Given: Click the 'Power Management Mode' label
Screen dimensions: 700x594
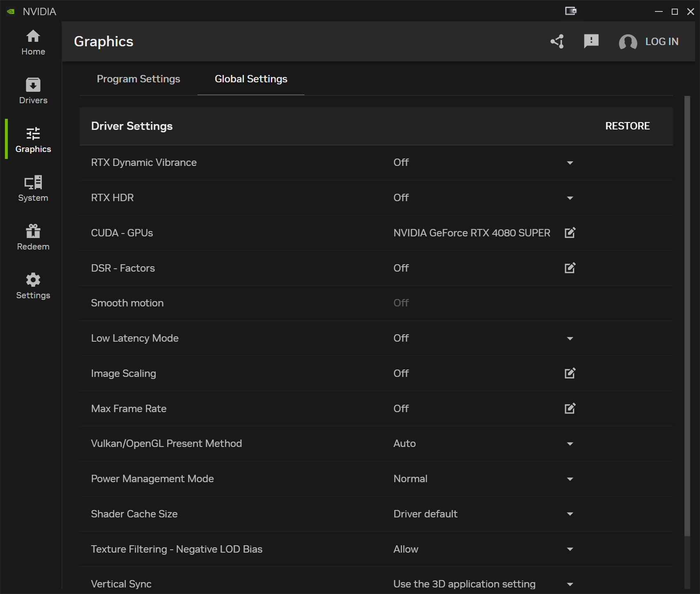Looking at the screenshot, I should click(x=152, y=479).
